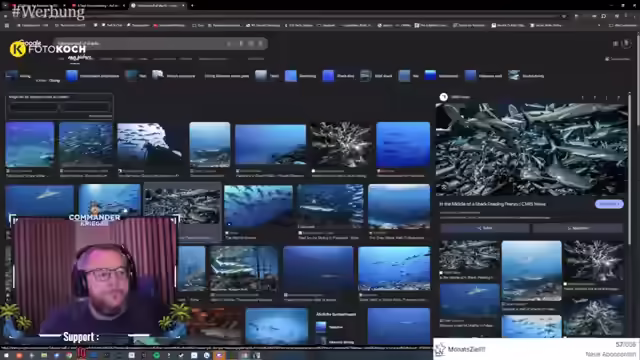Screen dimensions: 640x360
Task: Close the image preview panel
Action: (618, 97)
